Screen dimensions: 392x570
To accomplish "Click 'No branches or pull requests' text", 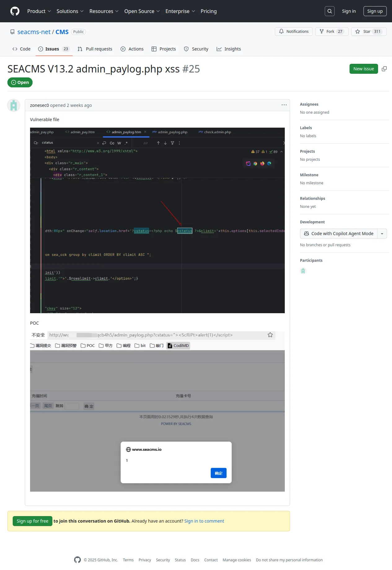I will [325, 245].
